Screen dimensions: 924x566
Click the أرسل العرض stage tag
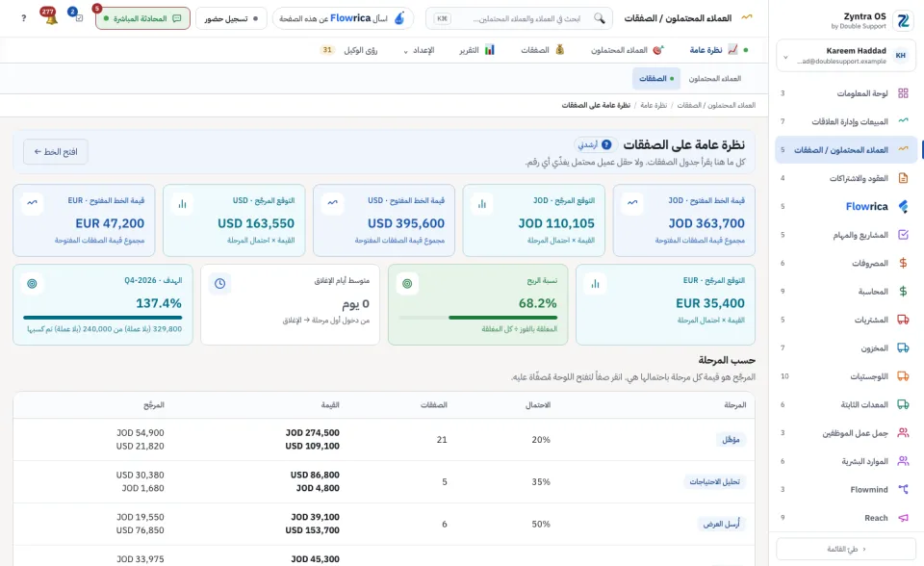721,524
